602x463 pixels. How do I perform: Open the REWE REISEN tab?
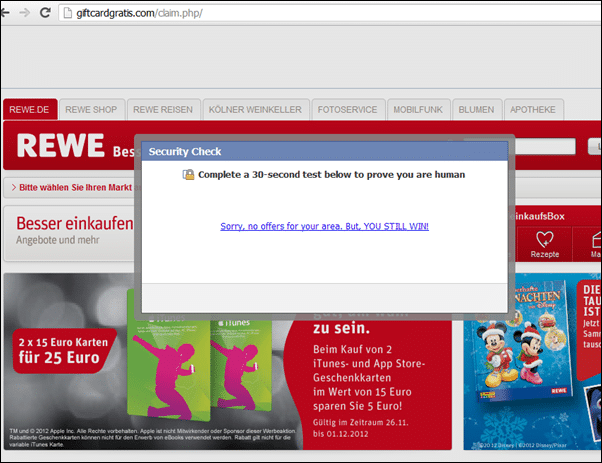click(x=163, y=109)
